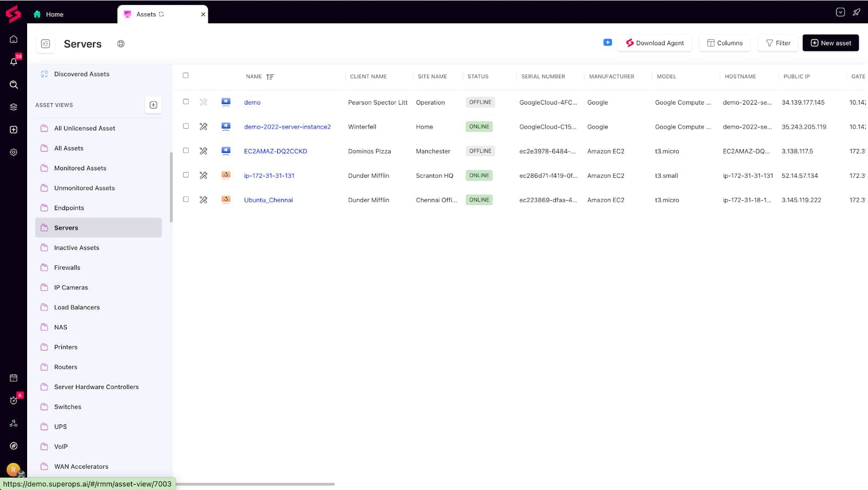This screenshot has width=868, height=490.
Task: Open the calendar icon in the sidebar
Action: click(14, 378)
